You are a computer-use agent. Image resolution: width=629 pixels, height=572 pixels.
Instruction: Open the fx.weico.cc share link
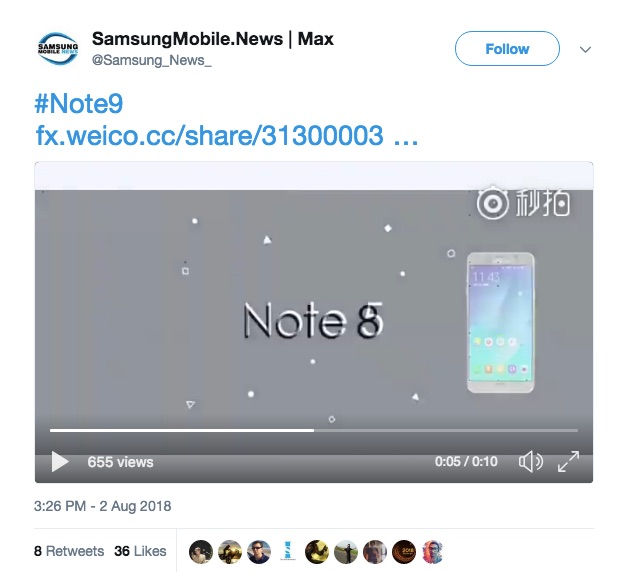pos(227,135)
